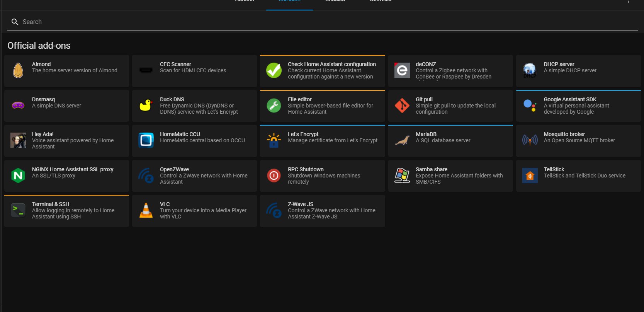Click the MariaDB seal icon
This screenshot has width=644, height=312.
pyautogui.click(x=402, y=140)
